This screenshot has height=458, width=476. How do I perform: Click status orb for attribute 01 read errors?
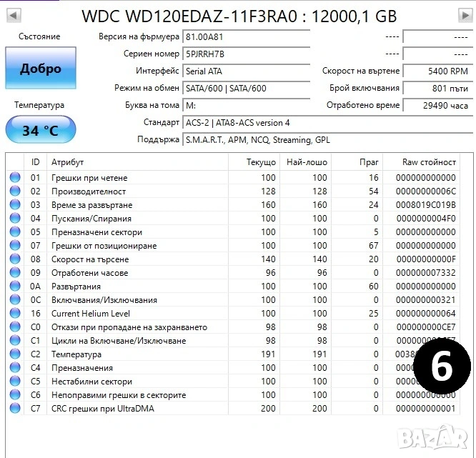pos(15,178)
